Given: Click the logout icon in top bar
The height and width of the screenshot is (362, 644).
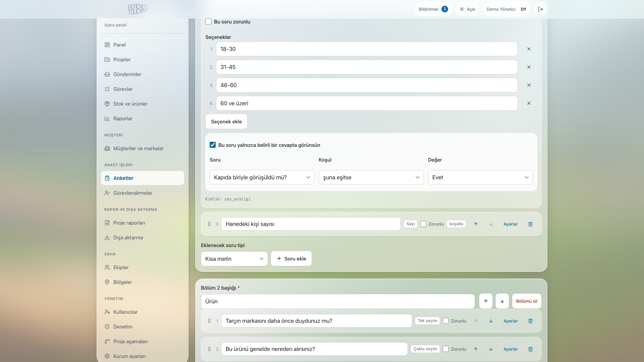Looking at the screenshot, I should click(540, 9).
